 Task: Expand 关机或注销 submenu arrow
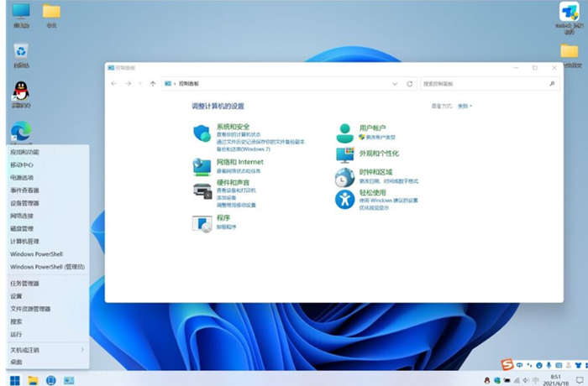82,350
